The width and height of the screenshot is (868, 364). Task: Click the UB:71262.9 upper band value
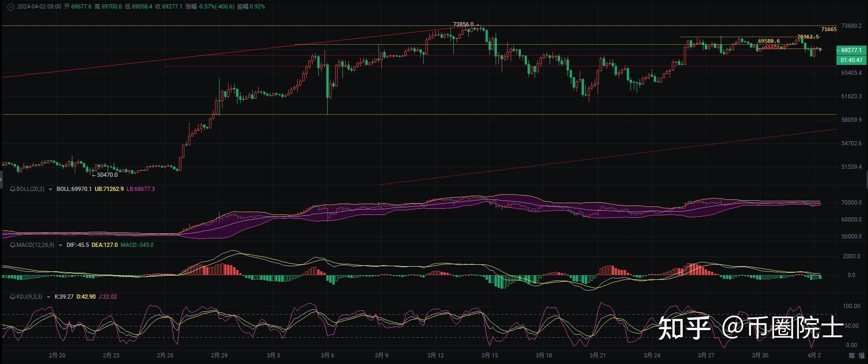[109, 189]
